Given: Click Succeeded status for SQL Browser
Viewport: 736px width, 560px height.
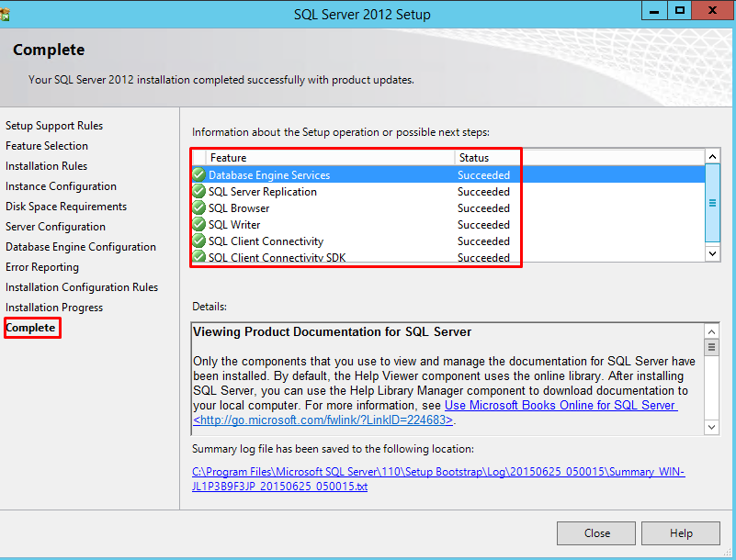Looking at the screenshot, I should point(483,208).
